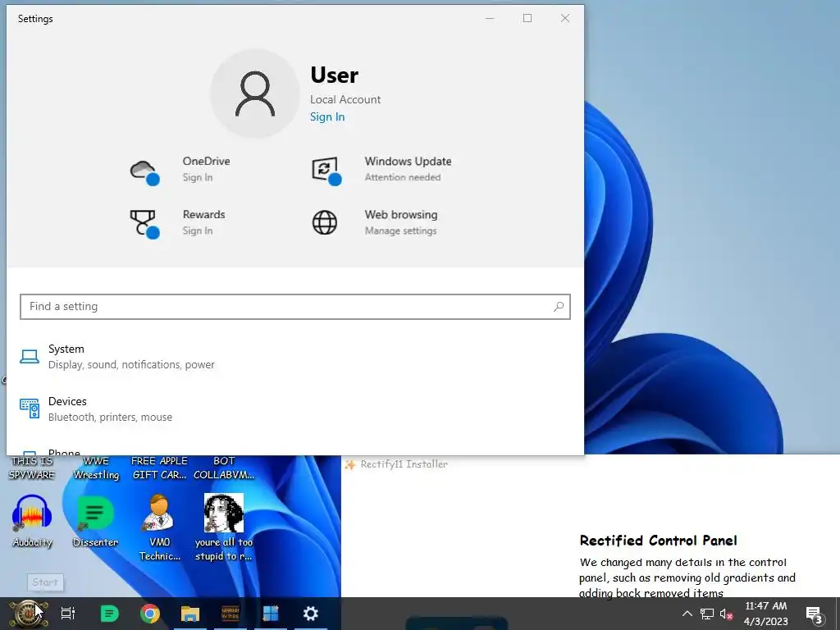
Task: Open File Explorer from the taskbar
Action: tap(190, 614)
